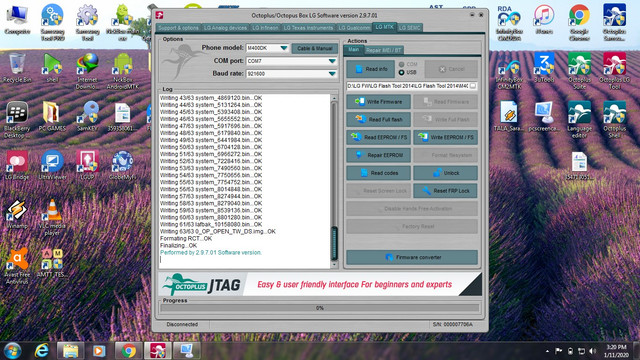This screenshot has height=360, width=640.
Task: Open the PC GAMES folder icon
Action: tap(52, 116)
